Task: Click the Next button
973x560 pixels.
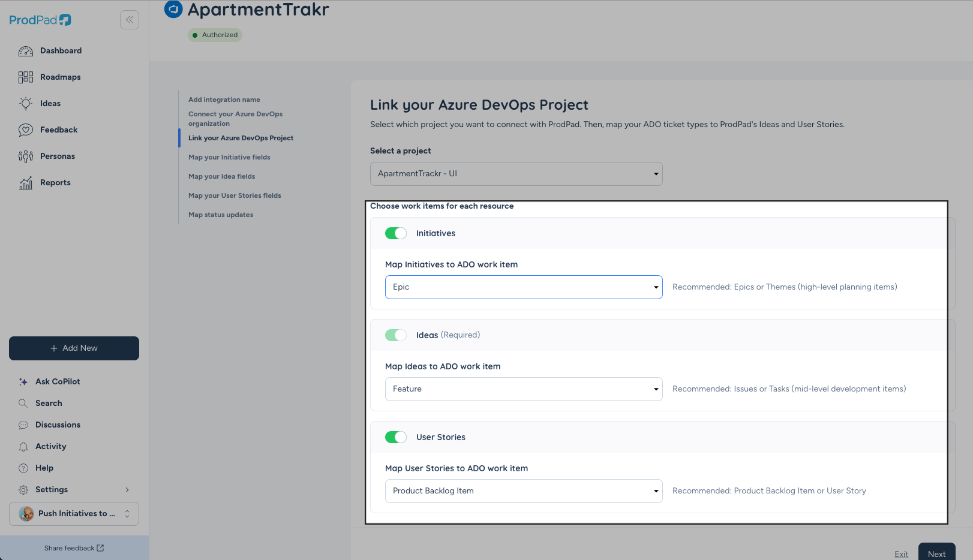Action: (937, 552)
